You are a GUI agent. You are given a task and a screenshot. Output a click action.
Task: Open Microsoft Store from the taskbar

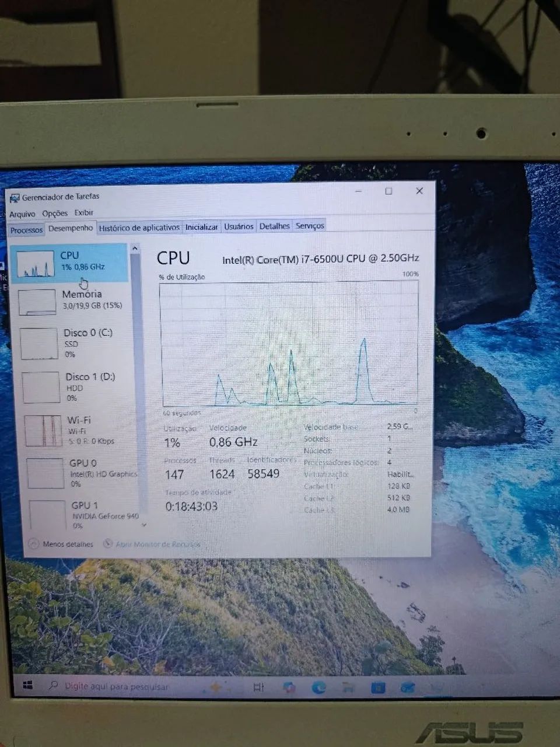click(x=378, y=687)
